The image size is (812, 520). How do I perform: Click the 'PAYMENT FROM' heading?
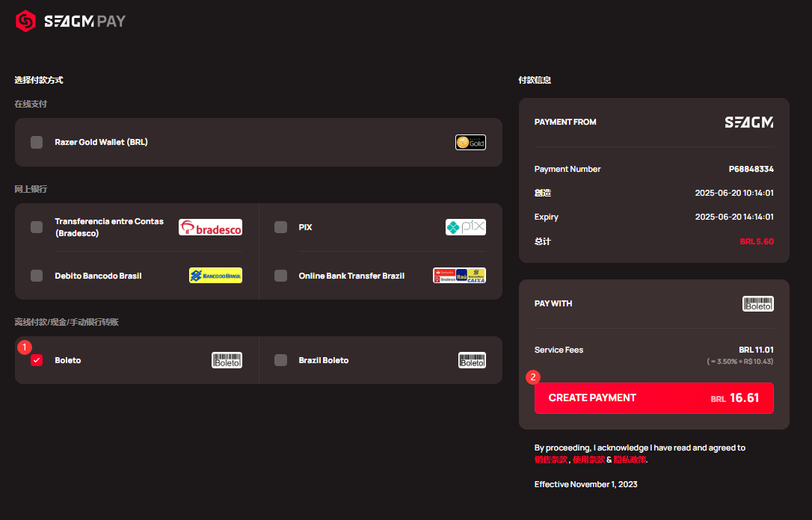[565, 122]
